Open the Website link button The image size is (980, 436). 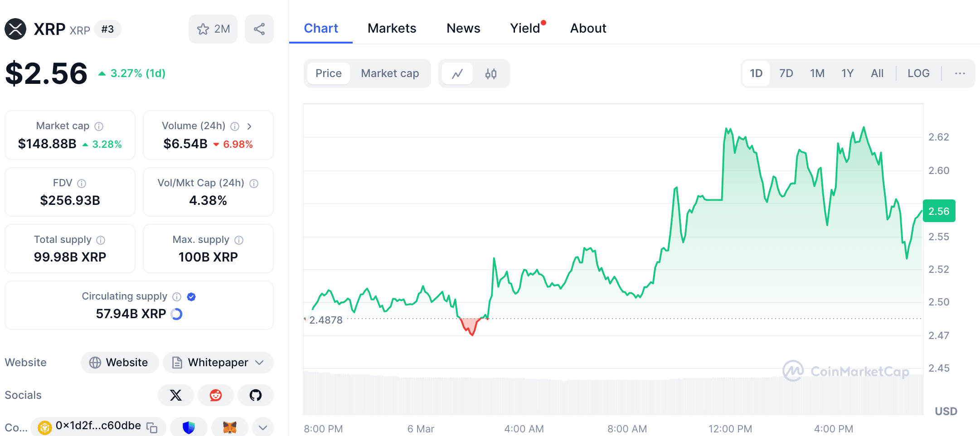pyautogui.click(x=120, y=363)
